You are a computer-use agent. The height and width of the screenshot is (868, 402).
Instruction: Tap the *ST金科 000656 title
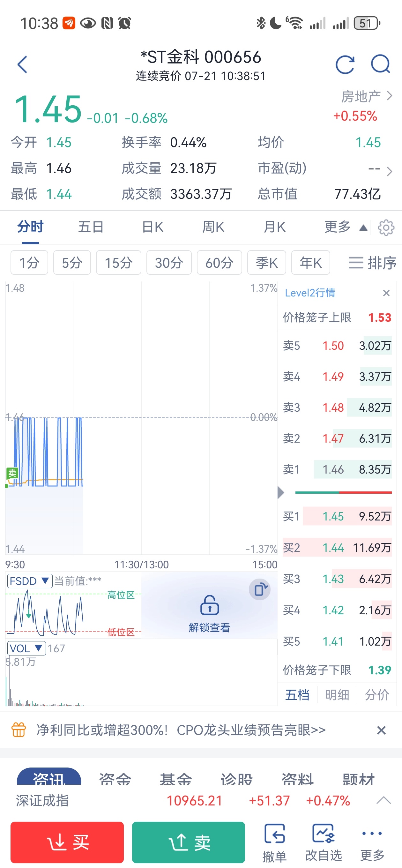[201, 57]
